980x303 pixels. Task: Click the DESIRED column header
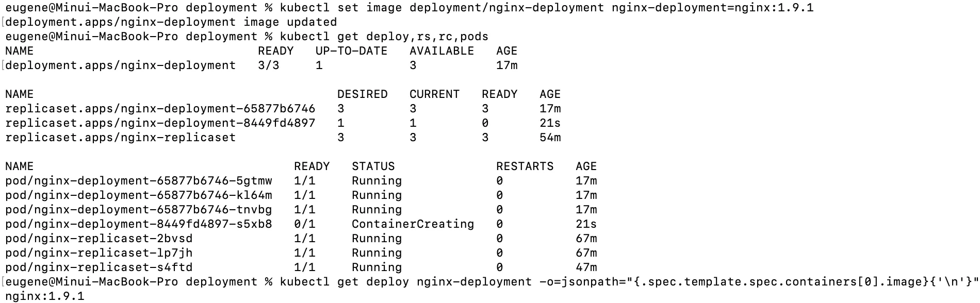pos(362,94)
